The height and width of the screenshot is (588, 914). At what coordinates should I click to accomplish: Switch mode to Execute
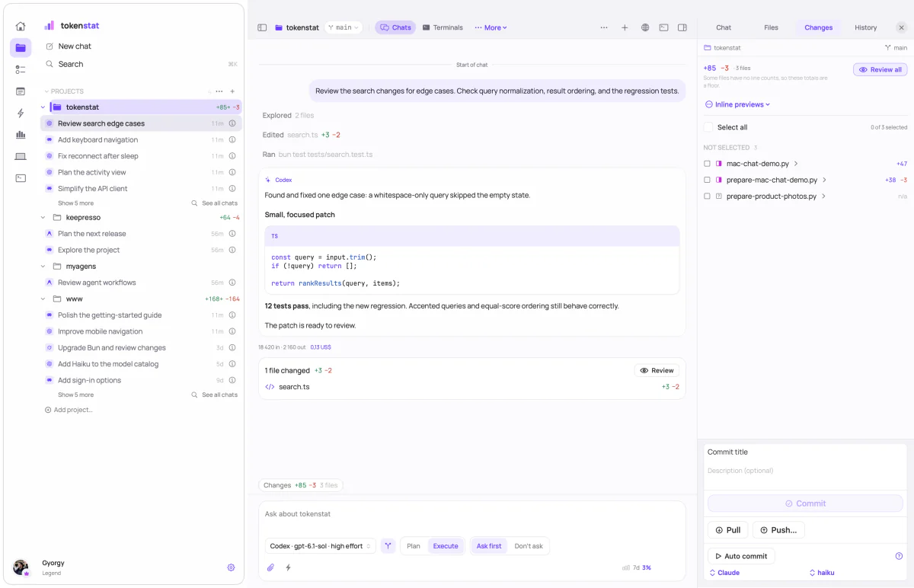pyautogui.click(x=446, y=546)
